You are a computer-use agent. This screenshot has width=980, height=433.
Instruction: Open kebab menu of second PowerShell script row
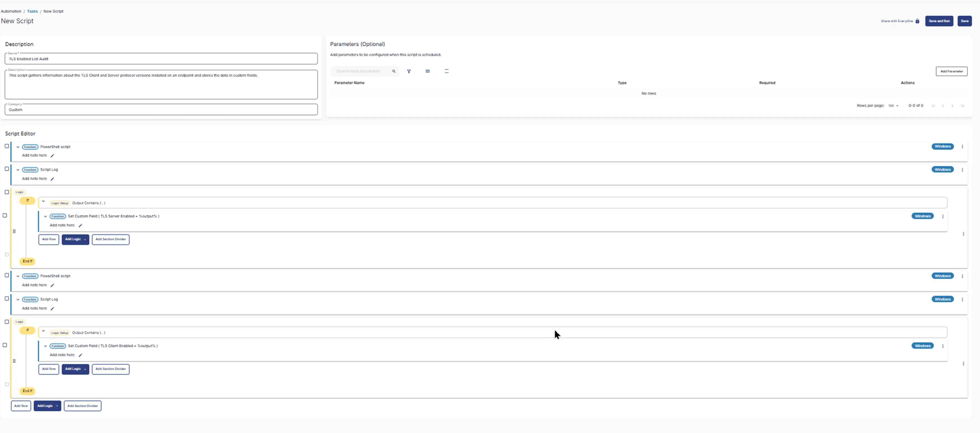[963, 277]
